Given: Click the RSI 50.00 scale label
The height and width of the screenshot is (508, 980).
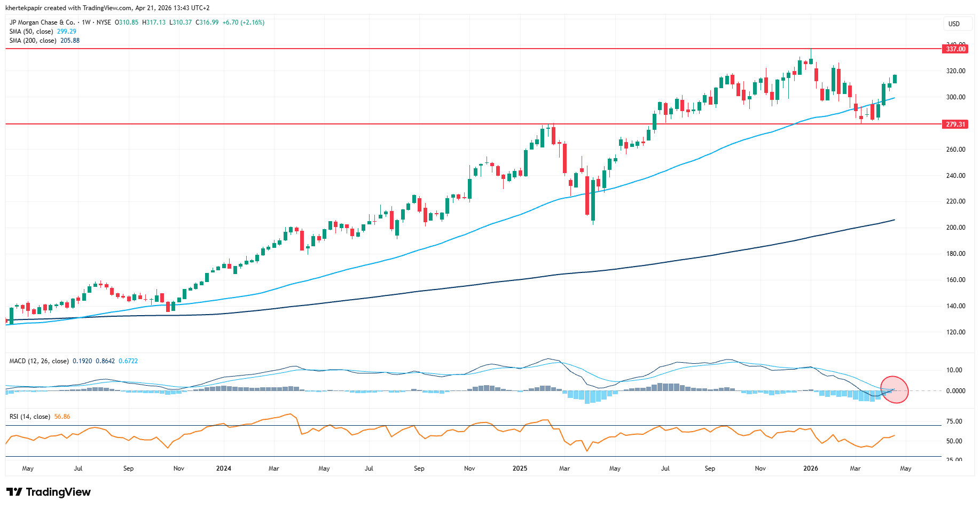Looking at the screenshot, I should click(954, 441).
